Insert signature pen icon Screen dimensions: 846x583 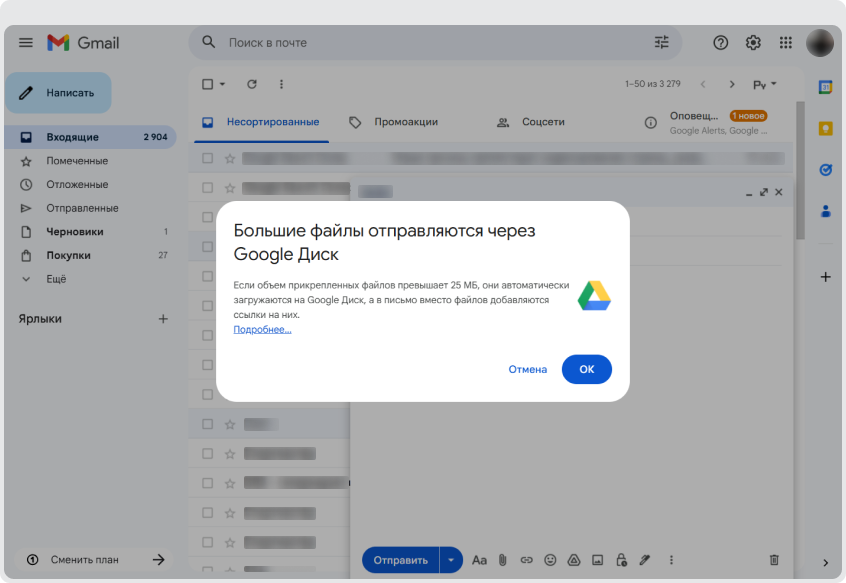(645, 560)
